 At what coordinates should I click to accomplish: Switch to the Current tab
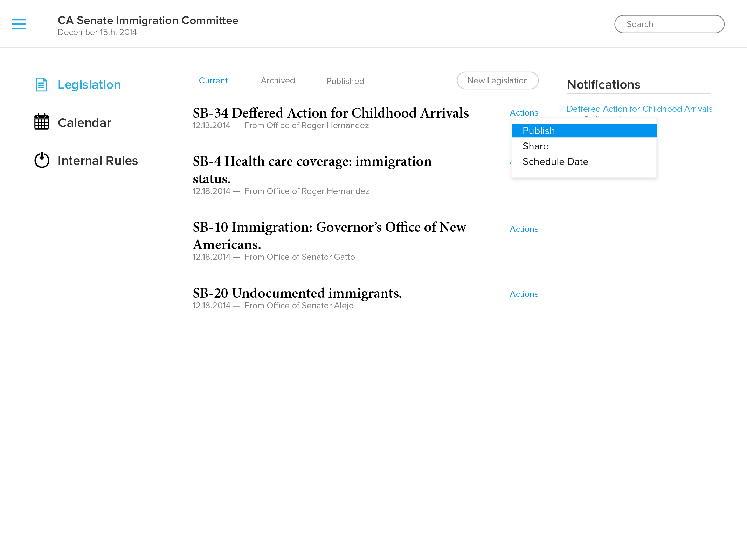click(x=213, y=80)
